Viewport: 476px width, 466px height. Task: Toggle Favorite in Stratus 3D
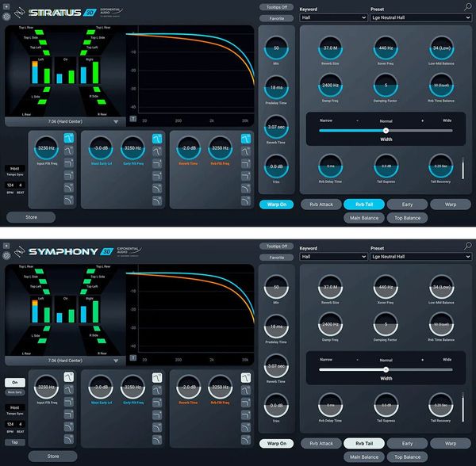point(277,18)
